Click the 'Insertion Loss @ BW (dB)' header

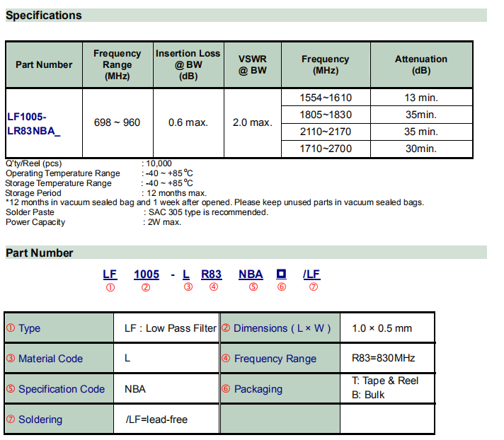[x=188, y=64]
